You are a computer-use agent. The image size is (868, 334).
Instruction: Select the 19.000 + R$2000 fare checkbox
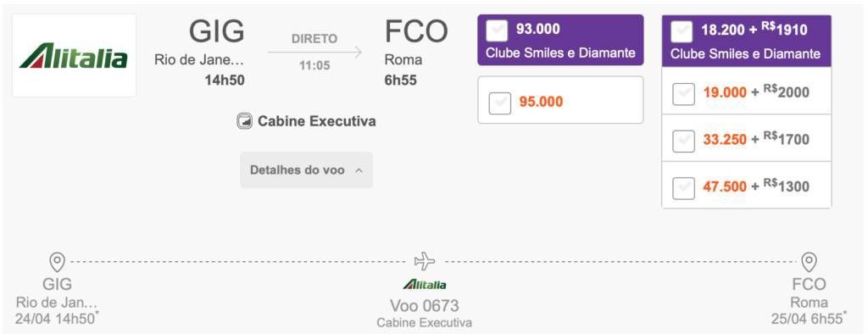(684, 93)
